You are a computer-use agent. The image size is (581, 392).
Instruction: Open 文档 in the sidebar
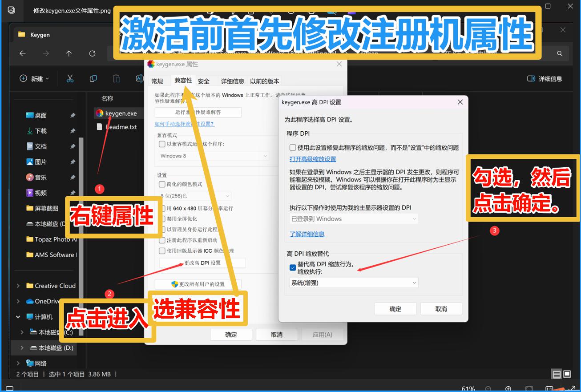36,146
